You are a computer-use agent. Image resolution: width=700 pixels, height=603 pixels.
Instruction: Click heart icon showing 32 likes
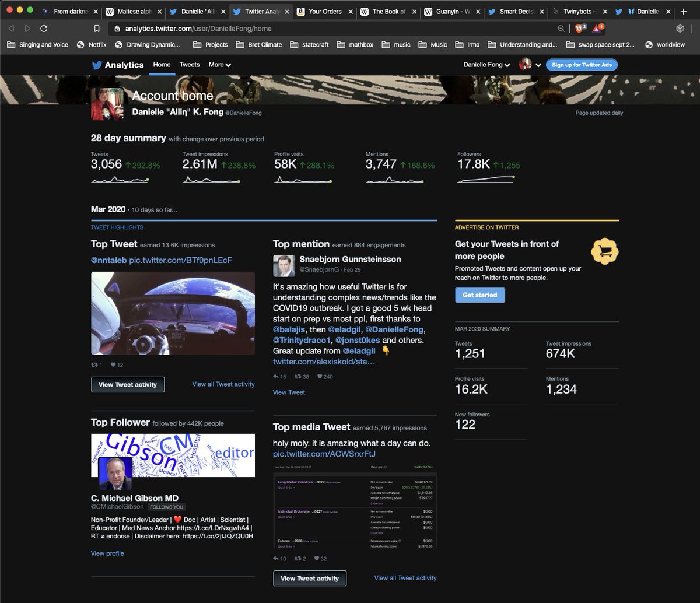pyautogui.click(x=317, y=559)
